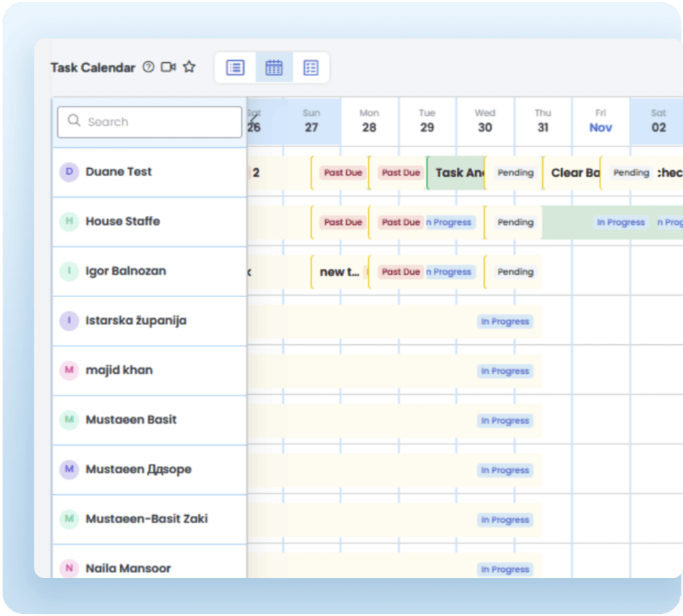Open the Task An... task in Duane's row
The image size is (683, 616).
(455, 172)
